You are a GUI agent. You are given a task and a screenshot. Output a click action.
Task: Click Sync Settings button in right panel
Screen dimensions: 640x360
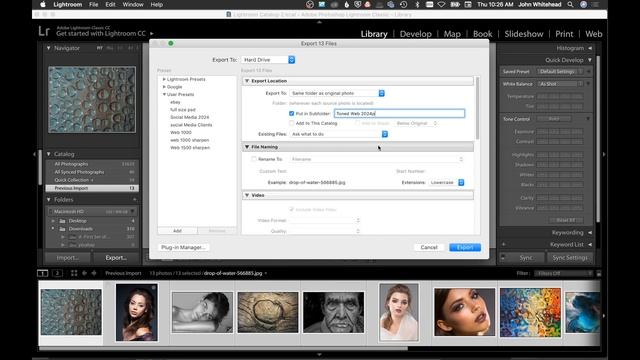(570, 258)
